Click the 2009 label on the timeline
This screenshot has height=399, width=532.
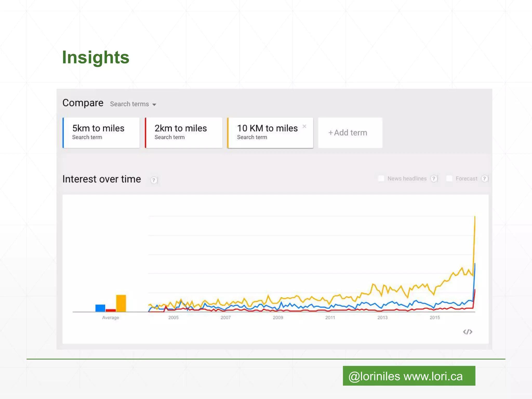pyautogui.click(x=278, y=317)
